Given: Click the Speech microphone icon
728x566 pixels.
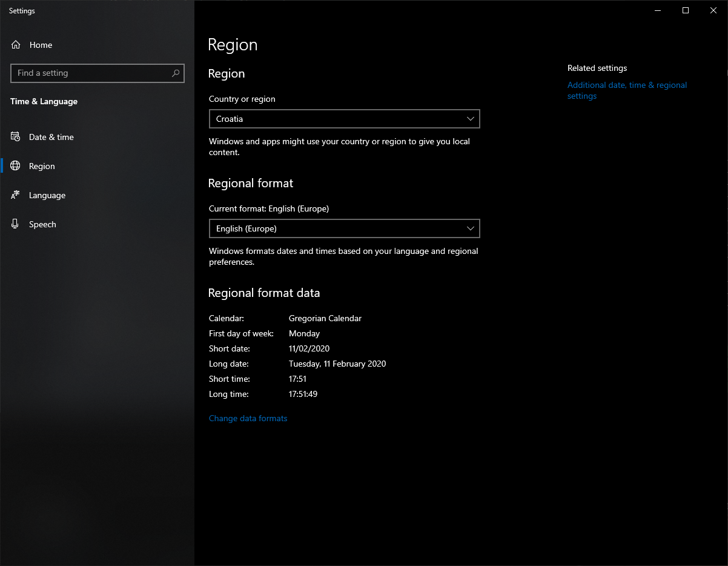Looking at the screenshot, I should pyautogui.click(x=16, y=224).
